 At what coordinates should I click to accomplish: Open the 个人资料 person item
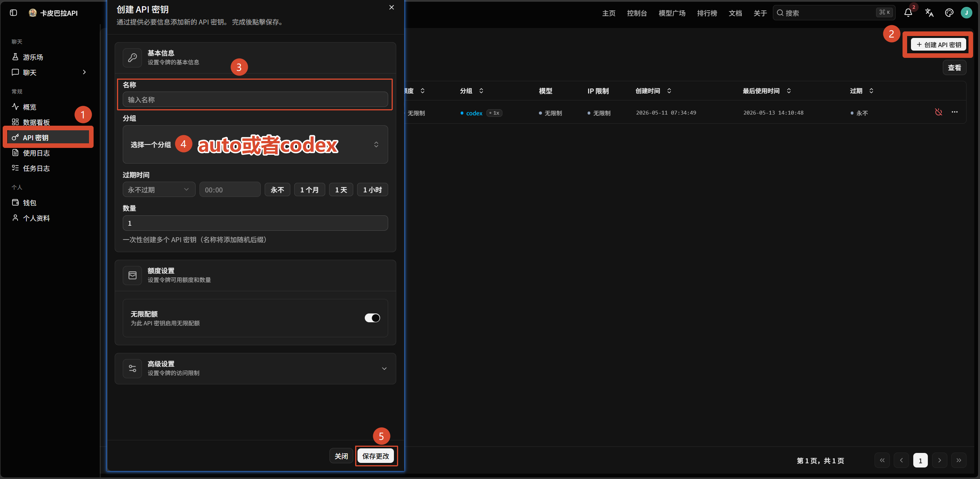coord(50,218)
